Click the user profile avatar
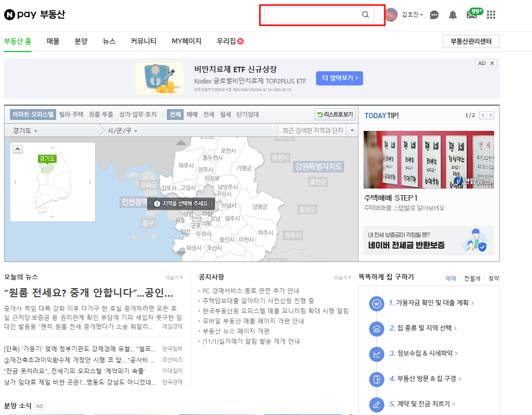 click(391, 15)
